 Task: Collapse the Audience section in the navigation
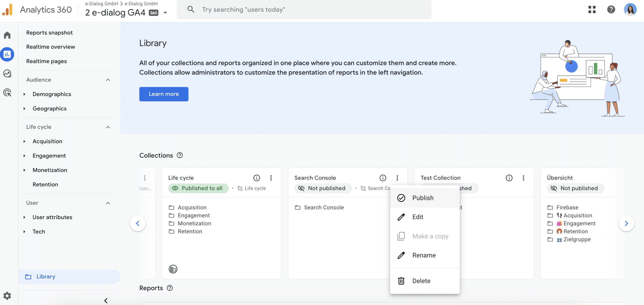coord(108,80)
